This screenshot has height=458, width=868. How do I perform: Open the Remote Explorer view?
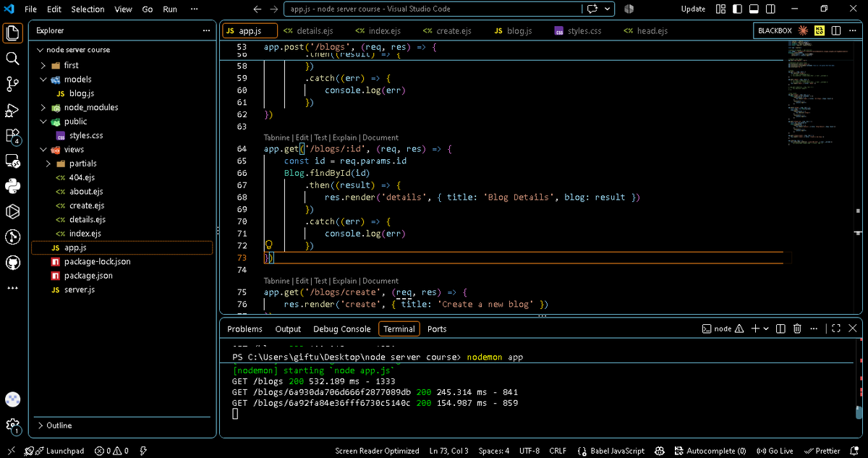click(x=12, y=161)
